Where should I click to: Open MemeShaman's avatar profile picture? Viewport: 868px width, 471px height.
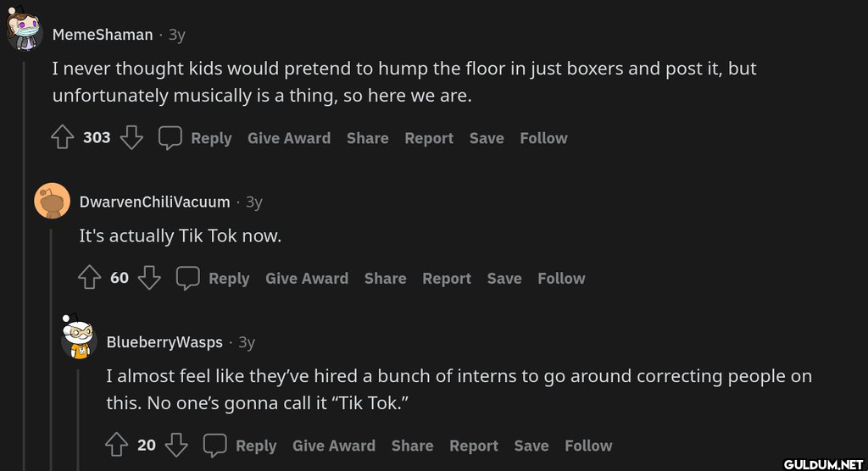coord(23,30)
